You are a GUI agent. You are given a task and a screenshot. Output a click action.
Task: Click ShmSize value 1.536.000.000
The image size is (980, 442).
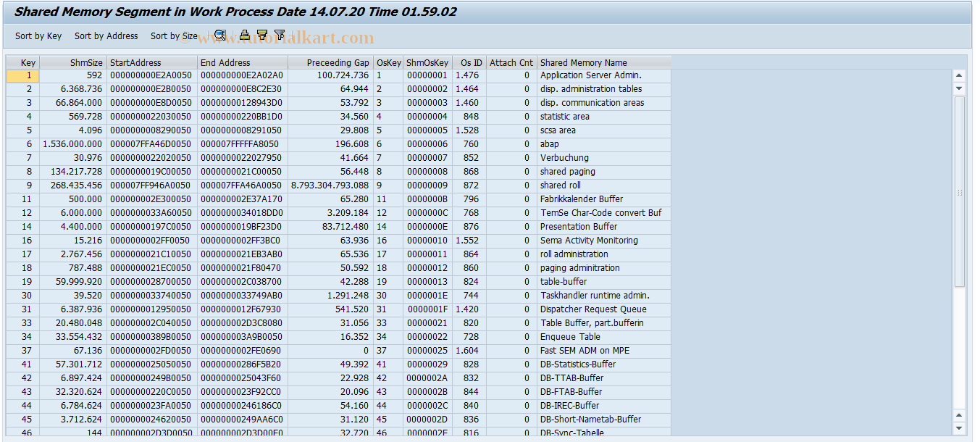(x=73, y=144)
